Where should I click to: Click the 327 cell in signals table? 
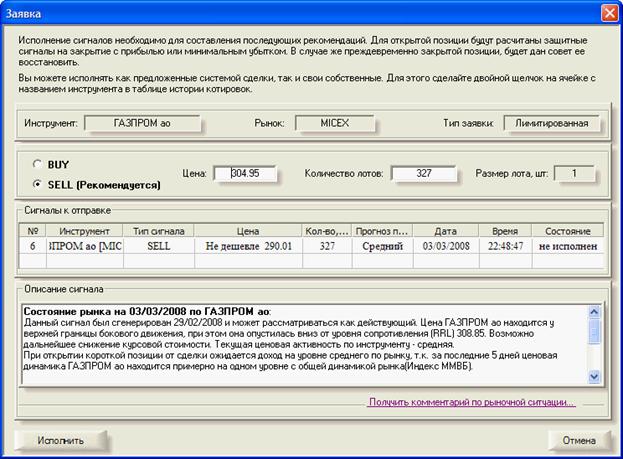[x=327, y=246]
